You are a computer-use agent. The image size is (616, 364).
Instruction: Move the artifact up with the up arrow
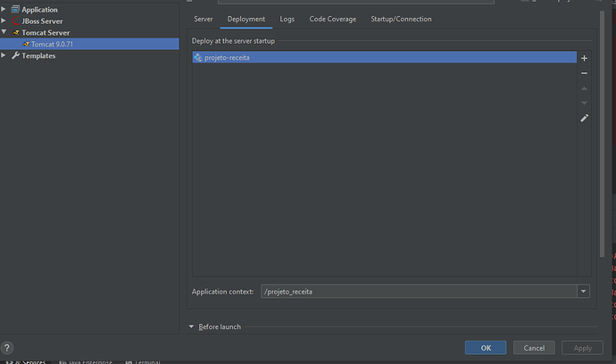(584, 88)
